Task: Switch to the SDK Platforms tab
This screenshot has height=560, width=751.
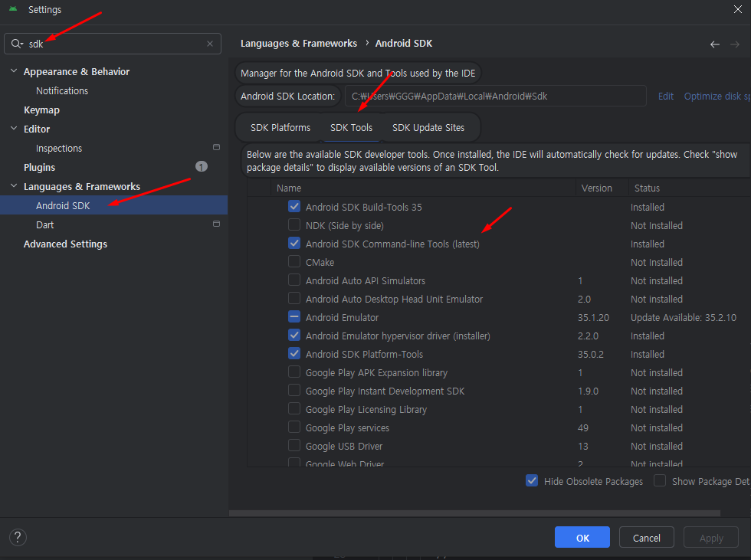Action: click(x=280, y=128)
